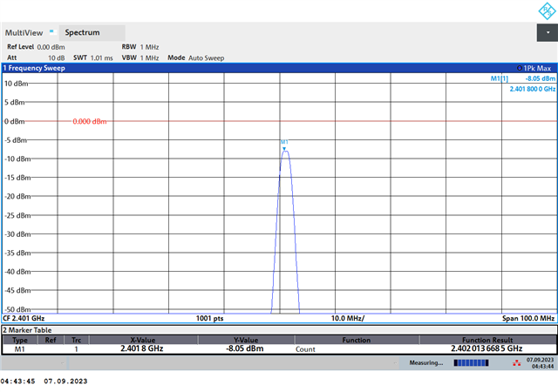558x392 pixels.
Task: Click the red network status icon
Action: (516, 363)
